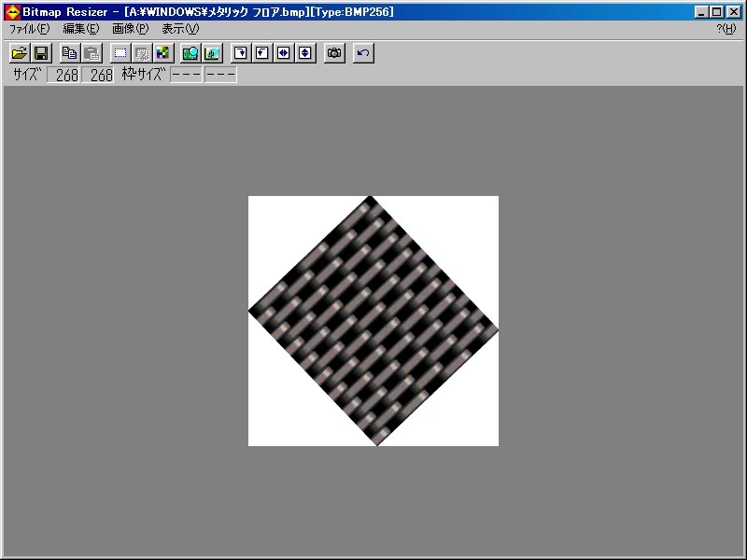Click the camera capture icon
This screenshot has width=747, height=560.
(x=334, y=53)
